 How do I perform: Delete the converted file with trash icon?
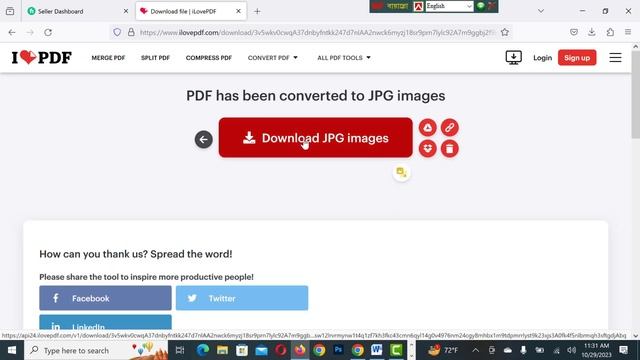pos(449,149)
